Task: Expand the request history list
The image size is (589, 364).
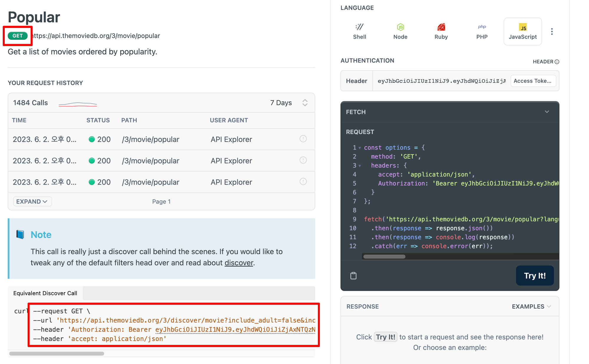Action: (32, 201)
